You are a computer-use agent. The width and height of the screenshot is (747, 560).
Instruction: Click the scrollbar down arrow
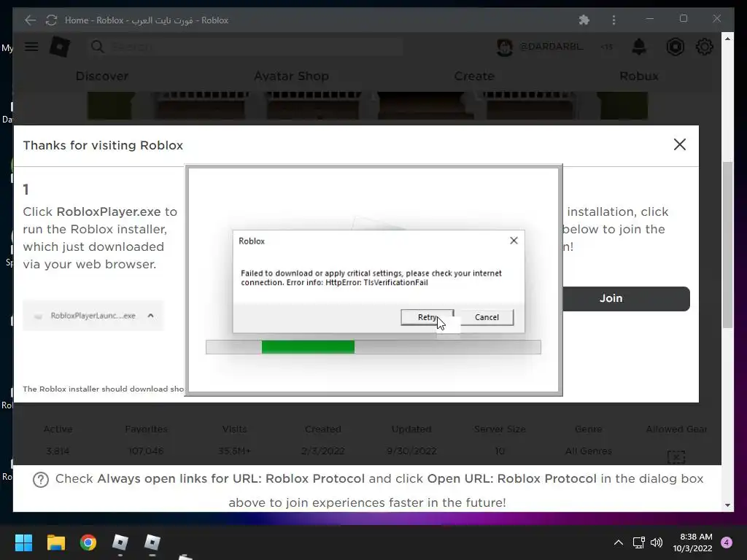click(727, 505)
